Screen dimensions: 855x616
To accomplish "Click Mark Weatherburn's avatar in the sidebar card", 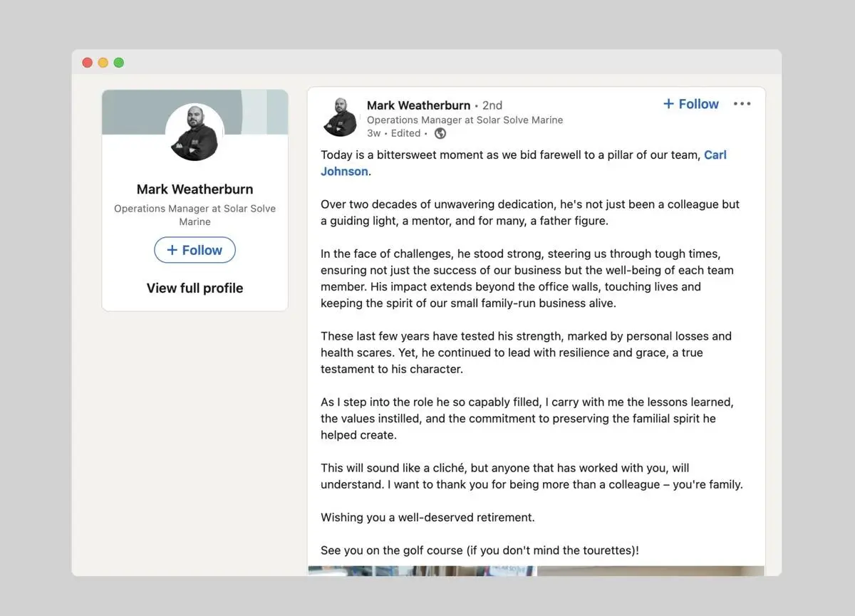I will [195, 132].
